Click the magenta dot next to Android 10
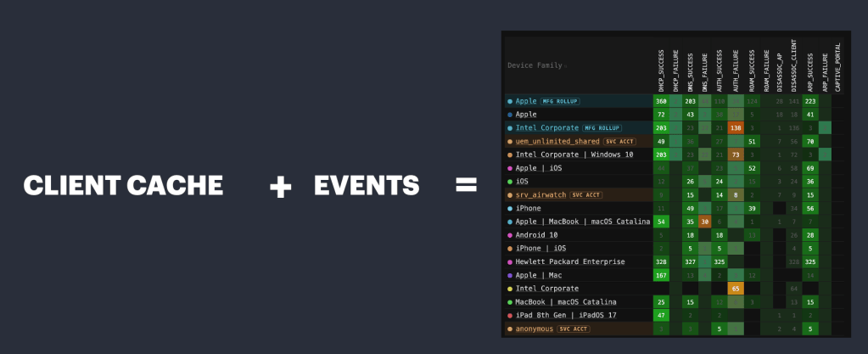This screenshot has width=868, height=354. (510, 235)
